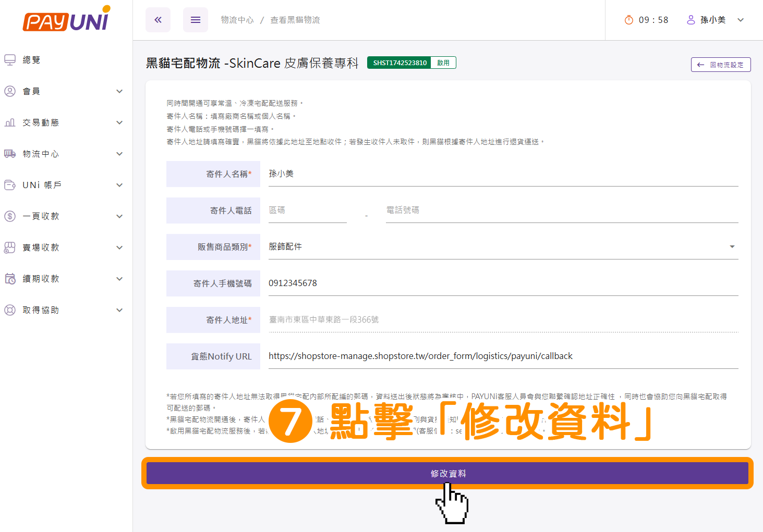This screenshot has height=532, width=763.
Task: Click 賣場收款 menu label
Action: point(41,248)
